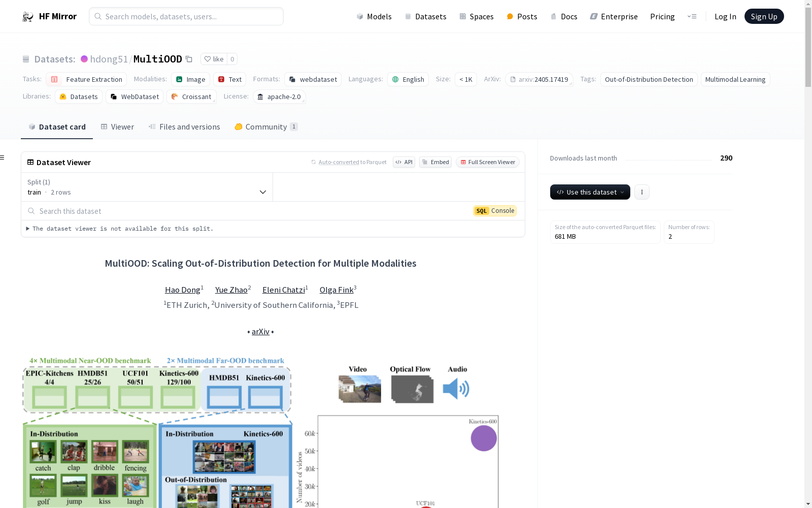
Task: Click the webdataset format tag
Action: coord(313,79)
